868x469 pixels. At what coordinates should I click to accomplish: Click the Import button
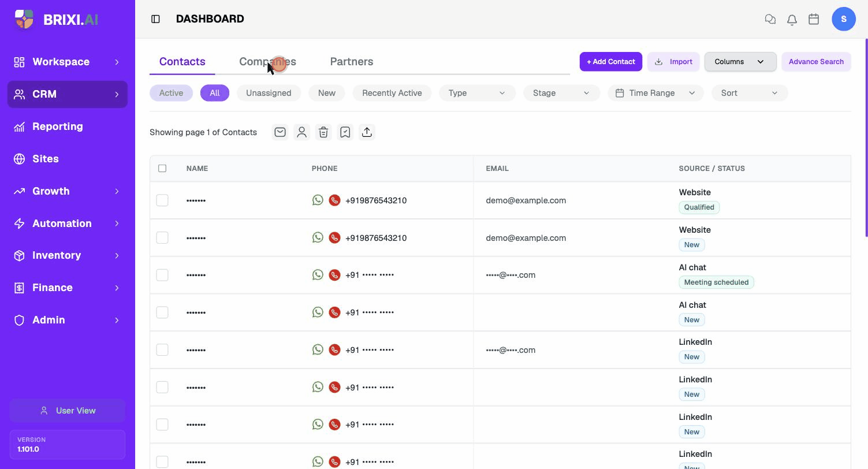[x=673, y=62]
